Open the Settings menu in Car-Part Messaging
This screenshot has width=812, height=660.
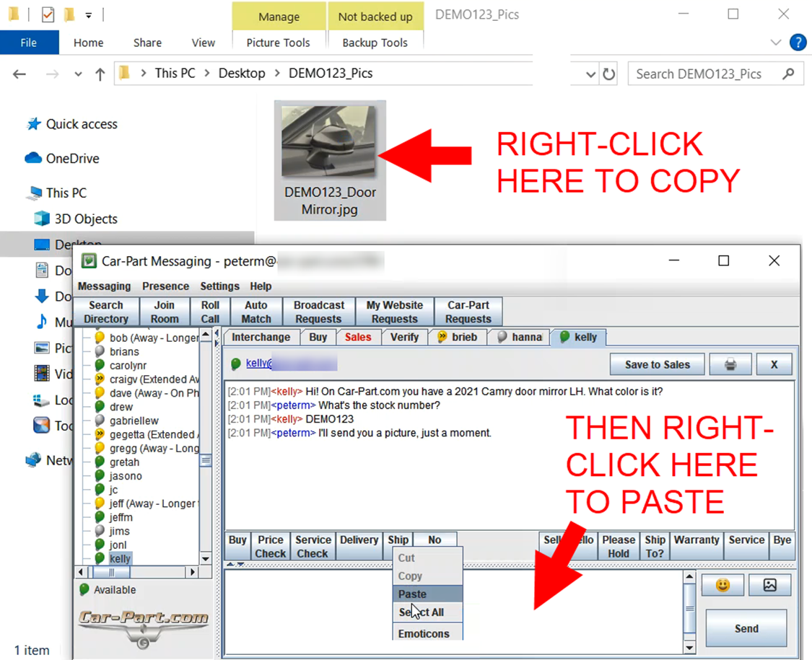(219, 286)
